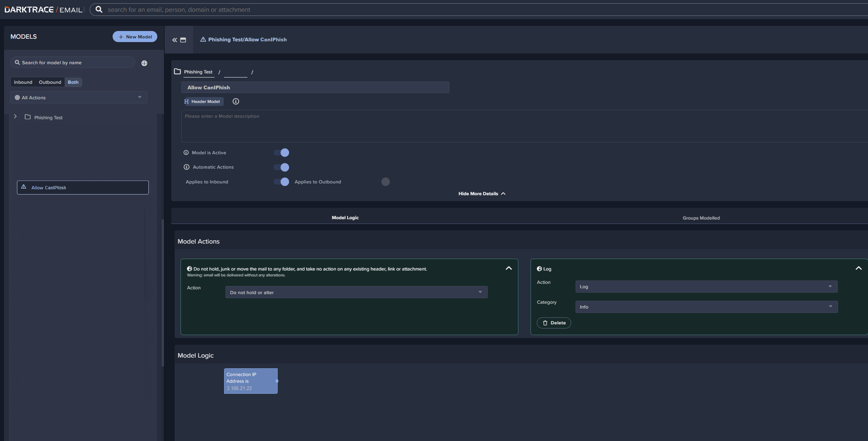
Task: Click the Connection IP Address logic block
Action: [x=250, y=381]
